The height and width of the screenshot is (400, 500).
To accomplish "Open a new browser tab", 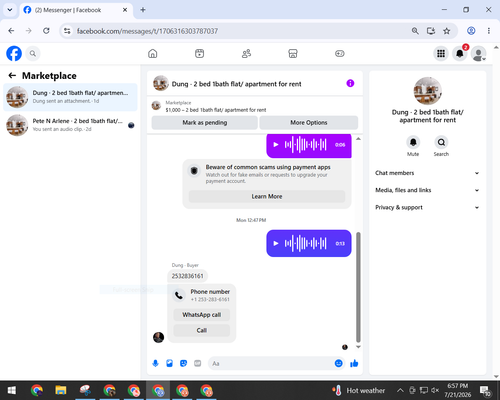I will click(143, 10).
